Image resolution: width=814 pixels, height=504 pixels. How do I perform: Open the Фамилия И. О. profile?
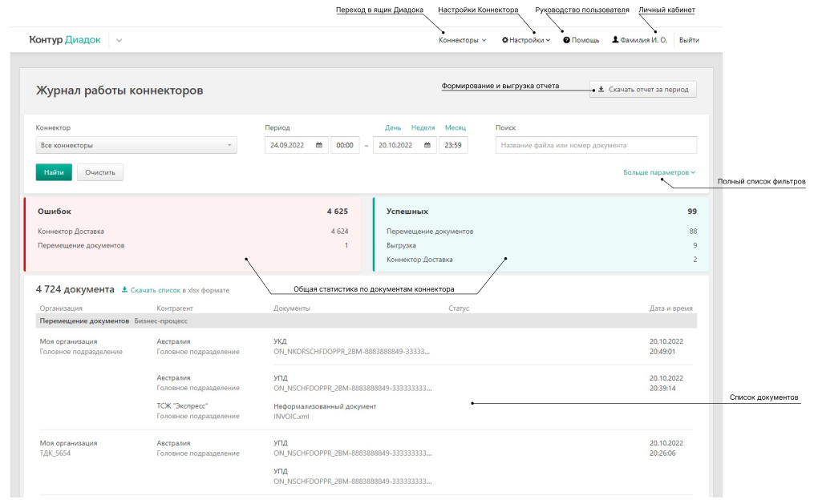(639, 40)
